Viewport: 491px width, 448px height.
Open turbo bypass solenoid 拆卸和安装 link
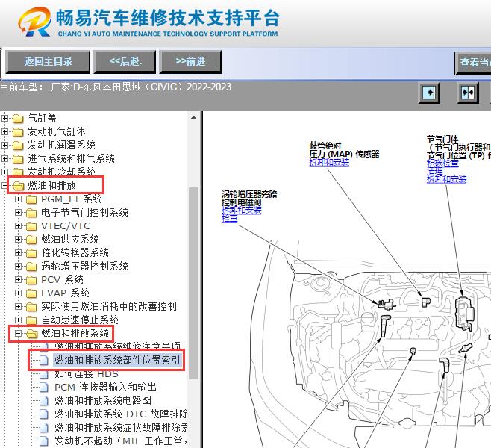point(242,211)
